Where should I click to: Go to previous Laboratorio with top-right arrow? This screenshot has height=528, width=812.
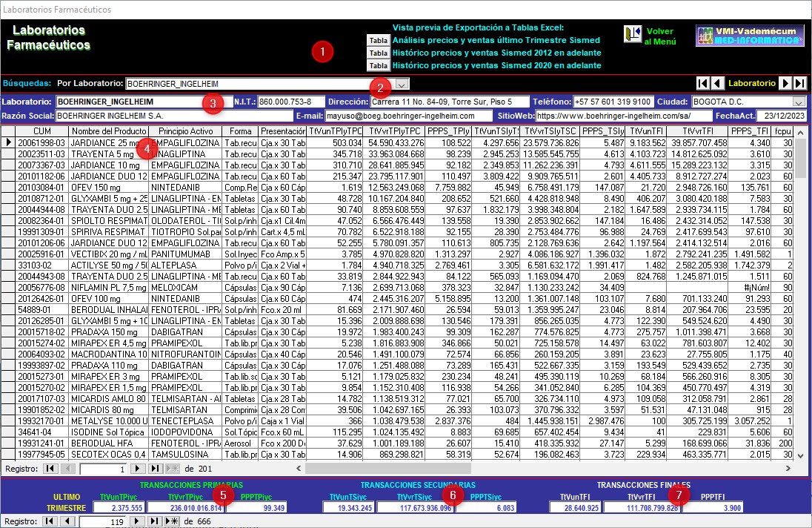(x=718, y=83)
